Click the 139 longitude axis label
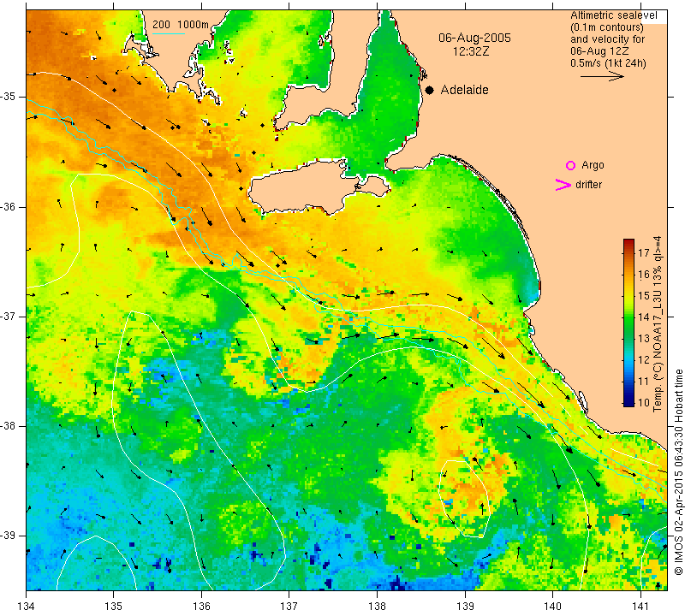 coord(465,607)
